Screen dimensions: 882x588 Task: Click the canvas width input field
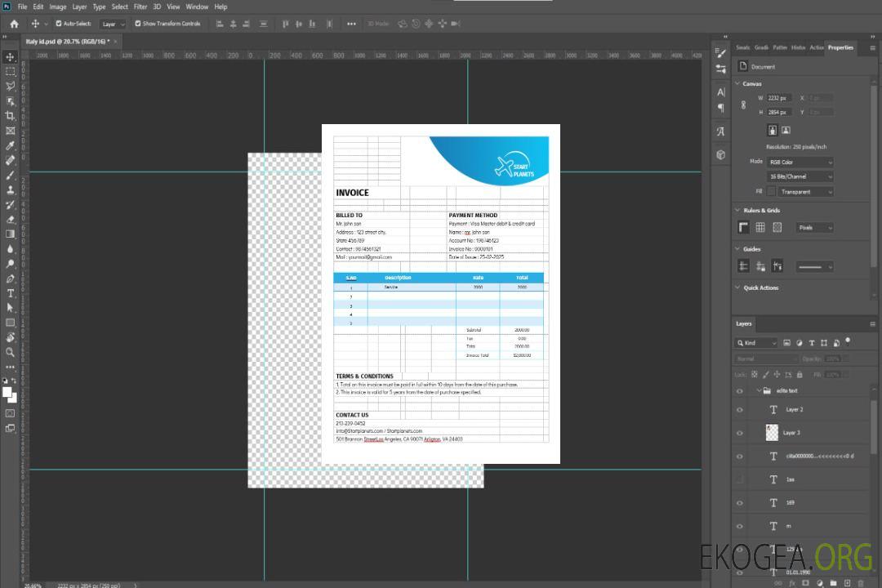pos(779,98)
